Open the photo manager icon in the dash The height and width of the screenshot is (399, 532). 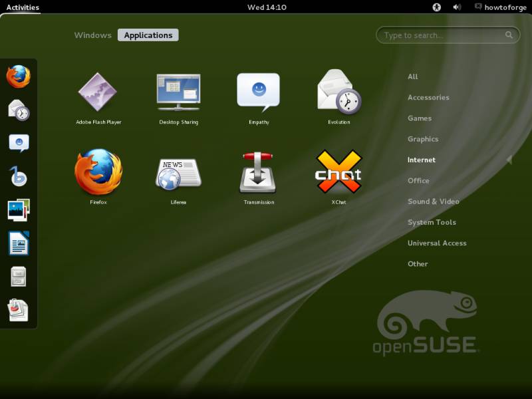19,209
